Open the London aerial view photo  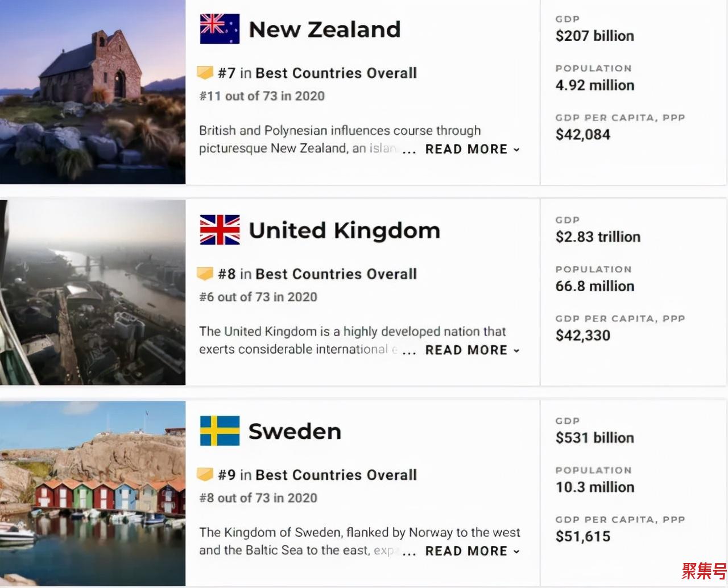93,292
